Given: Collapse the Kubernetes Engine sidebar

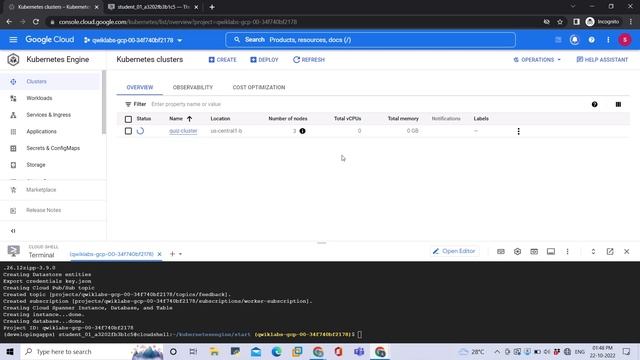Looking at the screenshot, I should pyautogui.click(x=13, y=231).
